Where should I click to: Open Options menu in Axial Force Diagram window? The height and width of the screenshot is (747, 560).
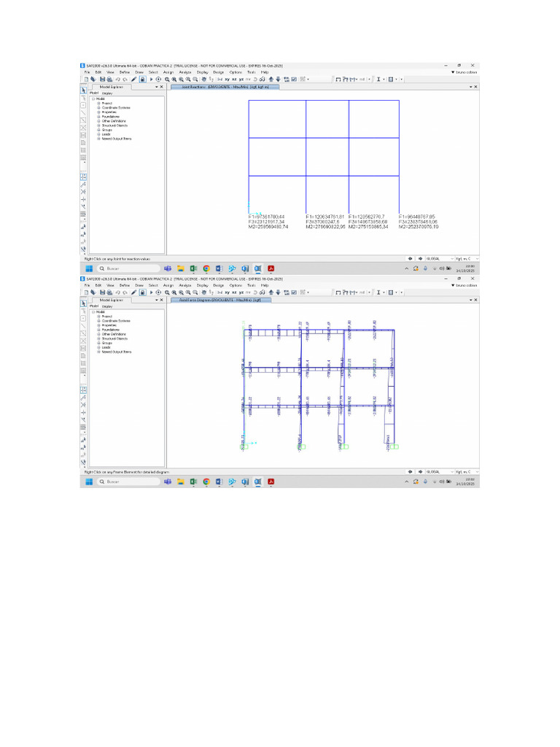click(x=236, y=285)
